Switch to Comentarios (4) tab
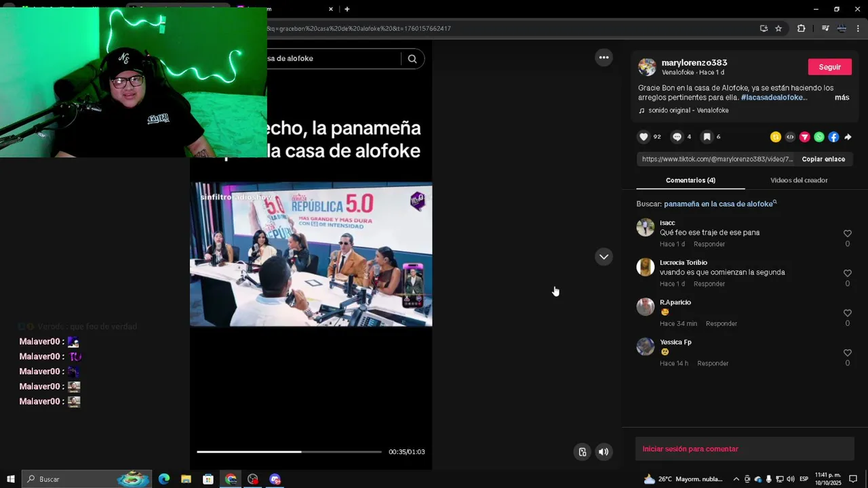The height and width of the screenshot is (488, 868). click(690, 180)
